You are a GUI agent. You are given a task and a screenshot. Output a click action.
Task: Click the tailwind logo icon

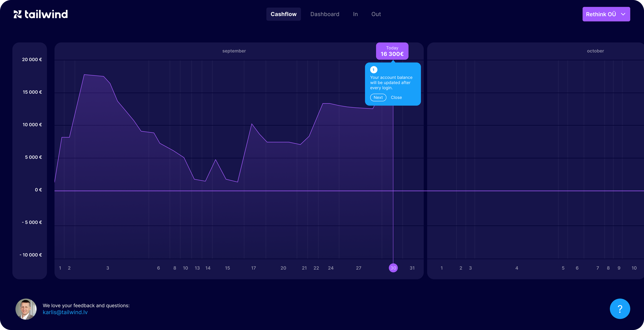pyautogui.click(x=18, y=14)
